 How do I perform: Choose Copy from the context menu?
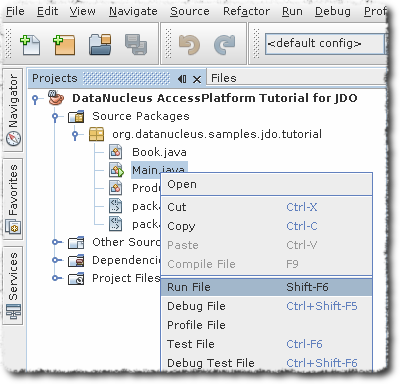266,226
